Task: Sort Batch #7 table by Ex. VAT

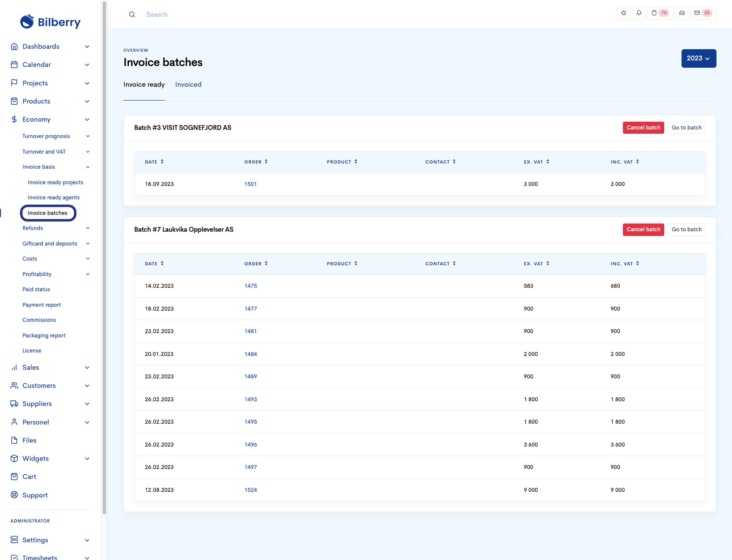Action: click(537, 264)
